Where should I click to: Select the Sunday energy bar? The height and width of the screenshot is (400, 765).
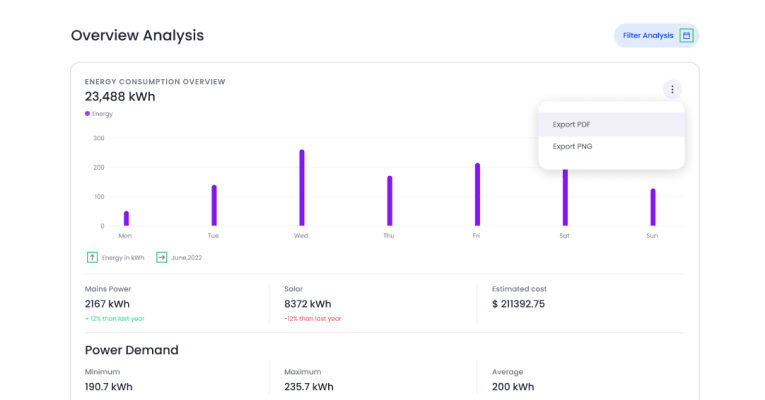653,207
